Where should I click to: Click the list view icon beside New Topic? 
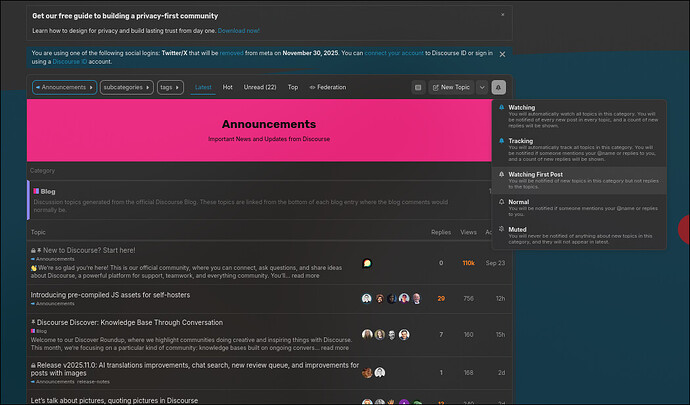(418, 87)
